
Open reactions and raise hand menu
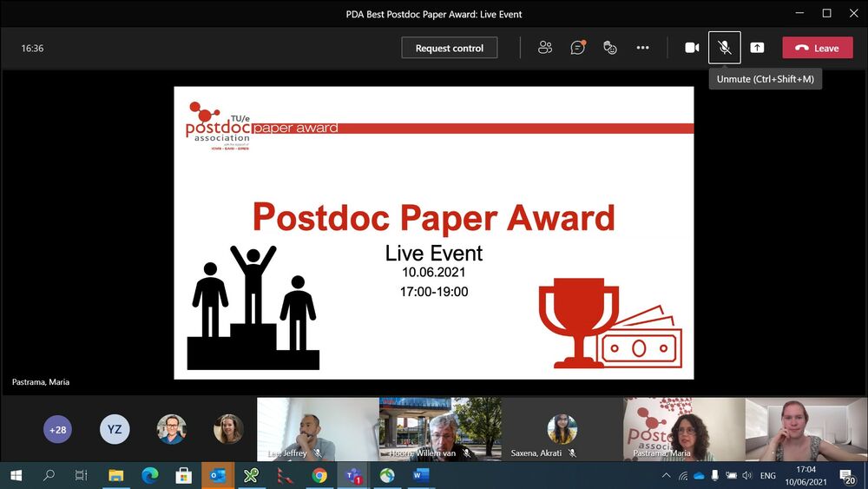pos(610,48)
